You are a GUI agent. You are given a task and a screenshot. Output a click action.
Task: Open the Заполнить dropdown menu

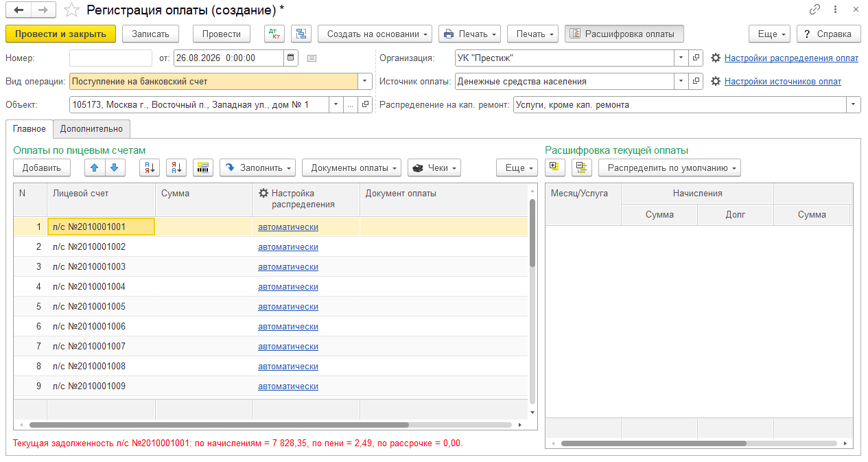pos(257,168)
